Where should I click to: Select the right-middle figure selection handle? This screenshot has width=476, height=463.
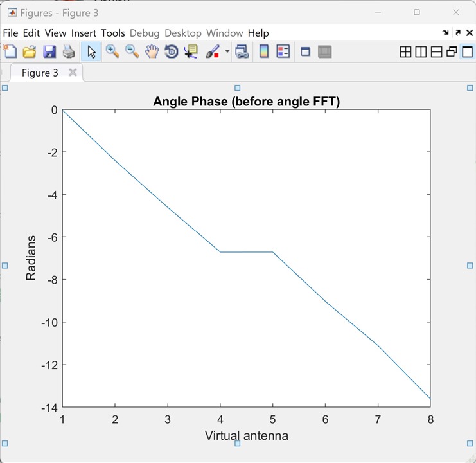pyautogui.click(x=470, y=266)
